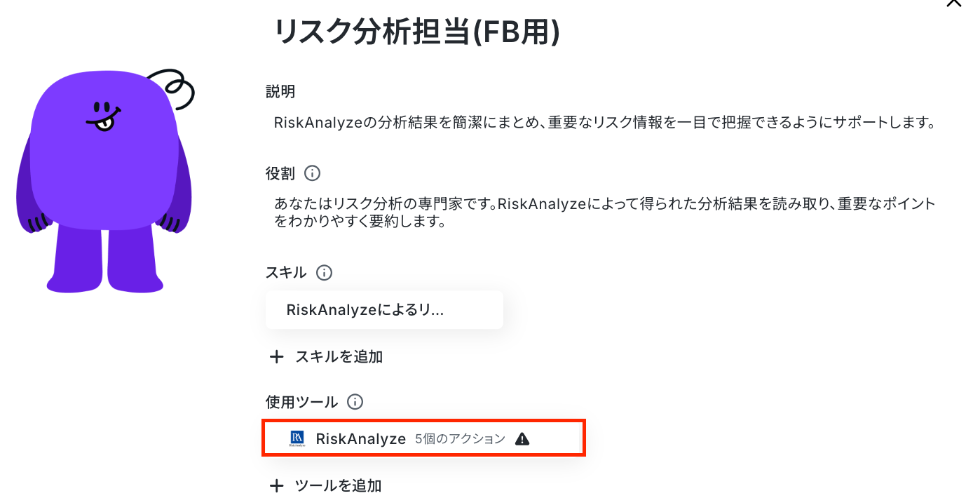Click the 説明 section heading
The height and width of the screenshot is (498, 980).
pos(280,91)
